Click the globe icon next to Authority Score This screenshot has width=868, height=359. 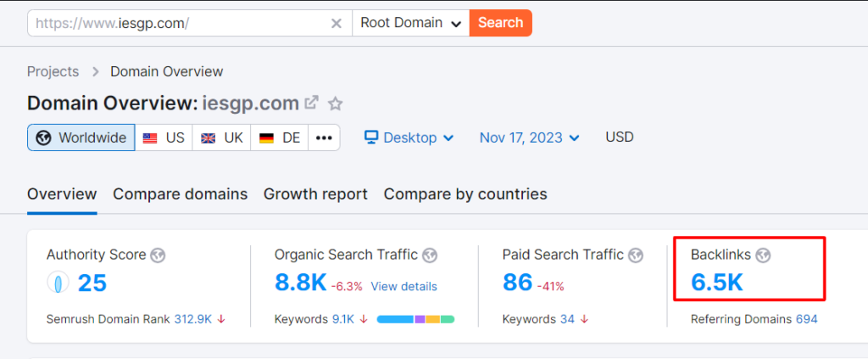coord(159,255)
